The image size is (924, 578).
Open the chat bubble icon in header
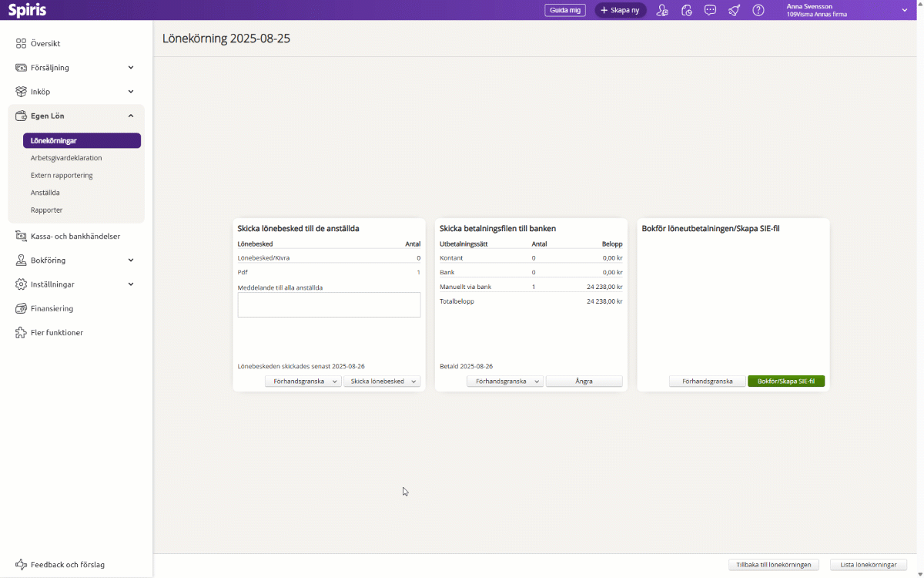tap(711, 10)
